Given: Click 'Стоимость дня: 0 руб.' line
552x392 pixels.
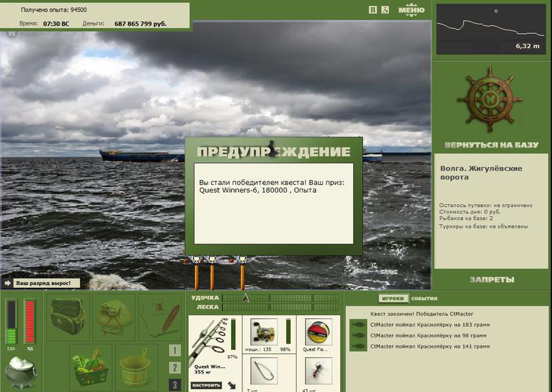Looking at the screenshot, I should click(x=470, y=212).
